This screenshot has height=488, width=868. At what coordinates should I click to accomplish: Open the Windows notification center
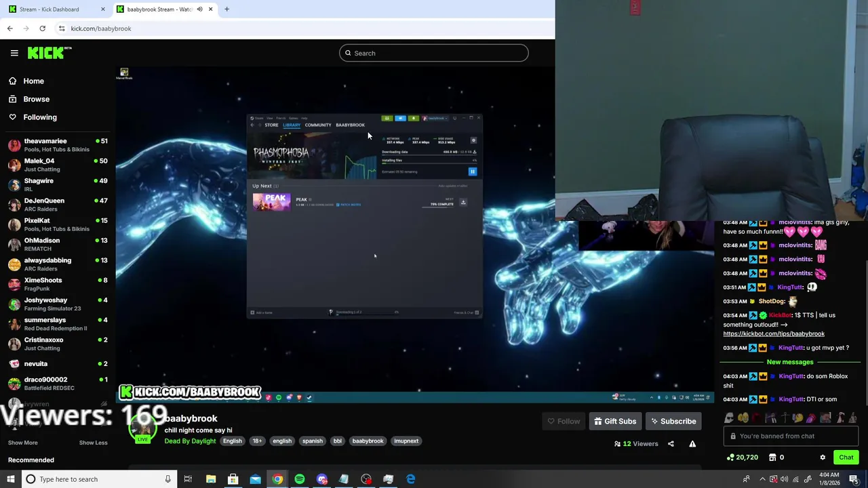coord(854,479)
